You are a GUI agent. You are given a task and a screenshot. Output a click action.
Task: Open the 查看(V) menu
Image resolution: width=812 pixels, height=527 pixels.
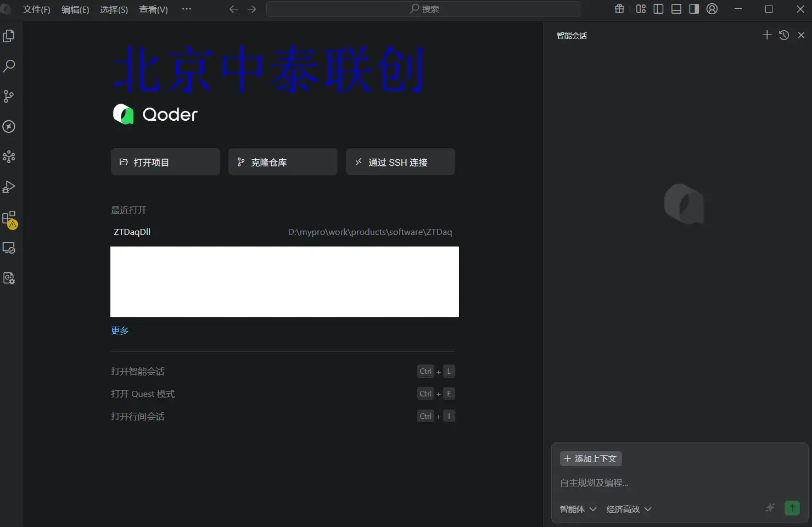pyautogui.click(x=153, y=9)
